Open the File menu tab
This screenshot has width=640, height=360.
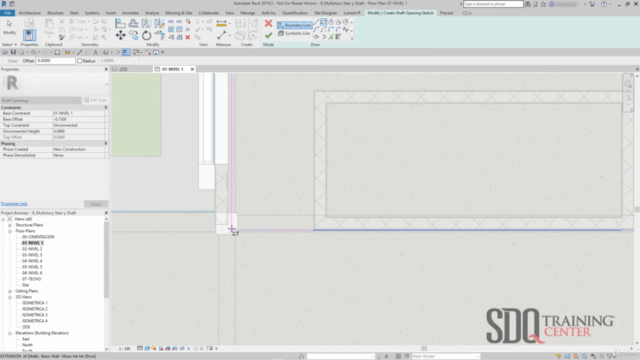tap(7, 13)
